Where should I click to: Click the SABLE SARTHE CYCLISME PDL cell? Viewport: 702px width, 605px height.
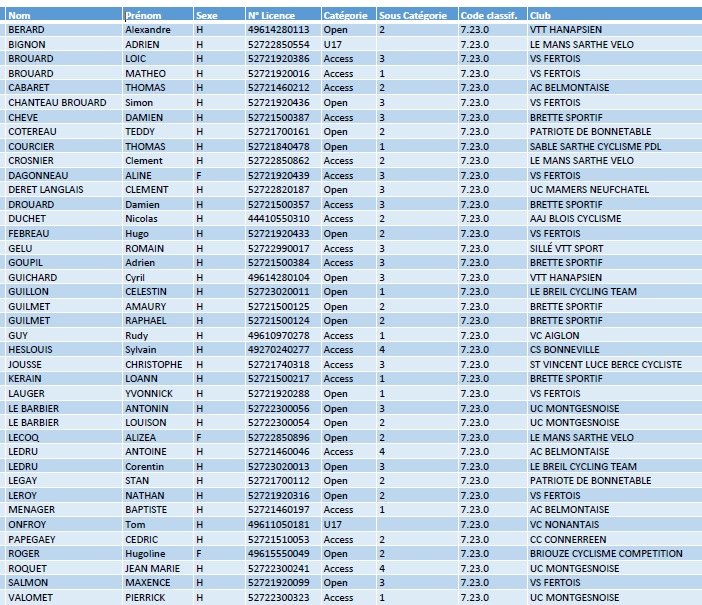tap(590, 147)
